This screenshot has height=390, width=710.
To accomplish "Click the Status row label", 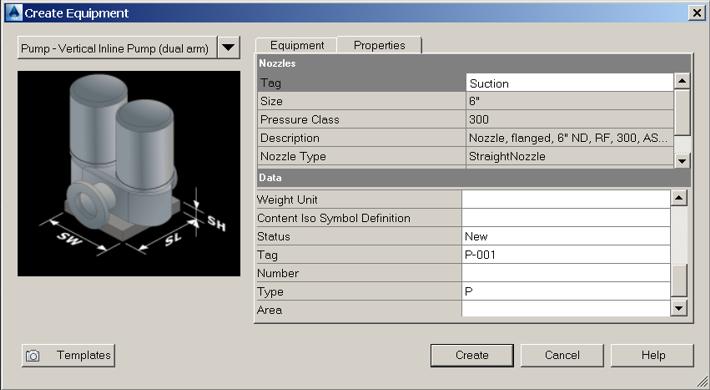I will 273,236.
